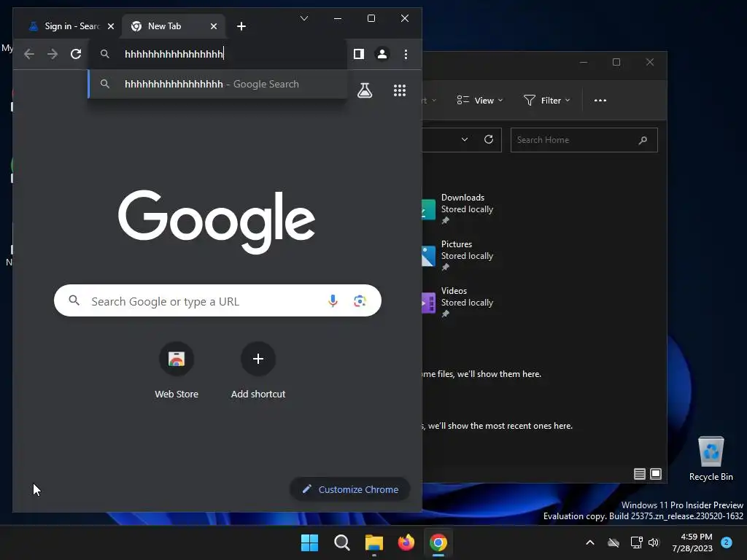The image size is (747, 560).
Task: Reload the page in Chrome
Action: coord(76,54)
